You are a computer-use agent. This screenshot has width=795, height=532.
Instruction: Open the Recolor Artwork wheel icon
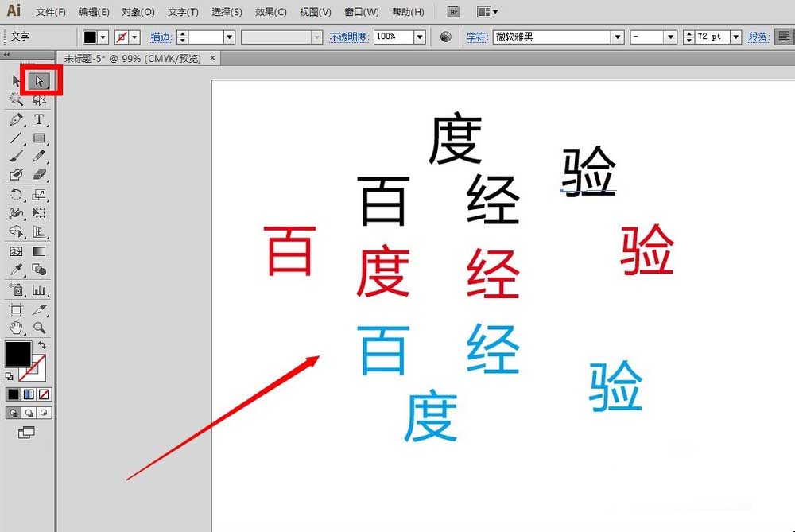click(446, 37)
